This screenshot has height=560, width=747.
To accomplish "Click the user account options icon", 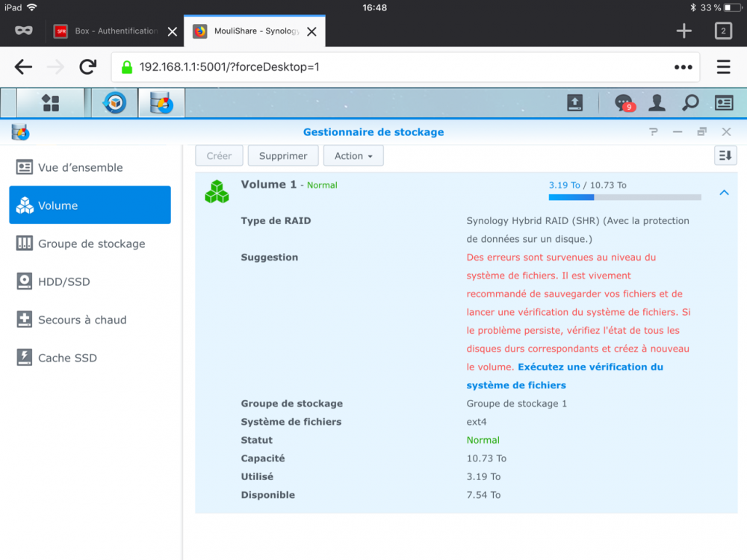I will pyautogui.click(x=657, y=103).
